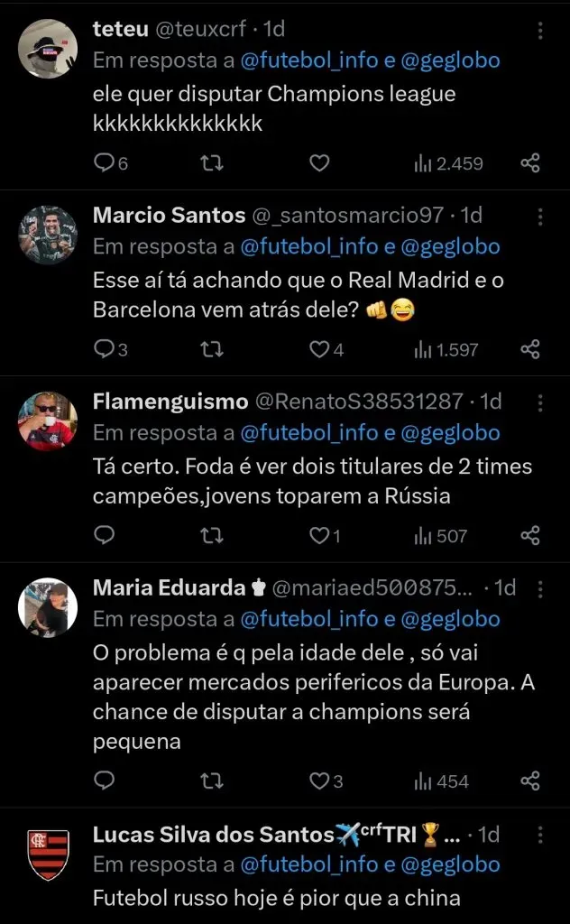Open Flamenguismo's profile picture

48,420
